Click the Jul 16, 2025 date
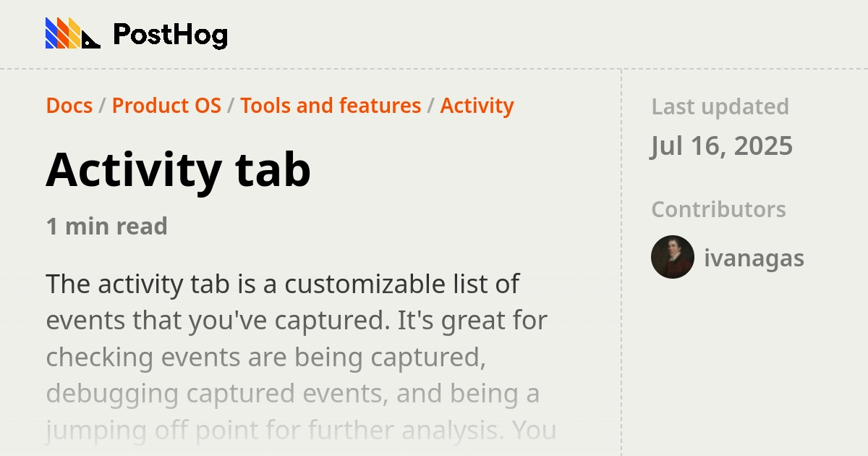Viewport: 868px width, 456px height. (x=722, y=145)
